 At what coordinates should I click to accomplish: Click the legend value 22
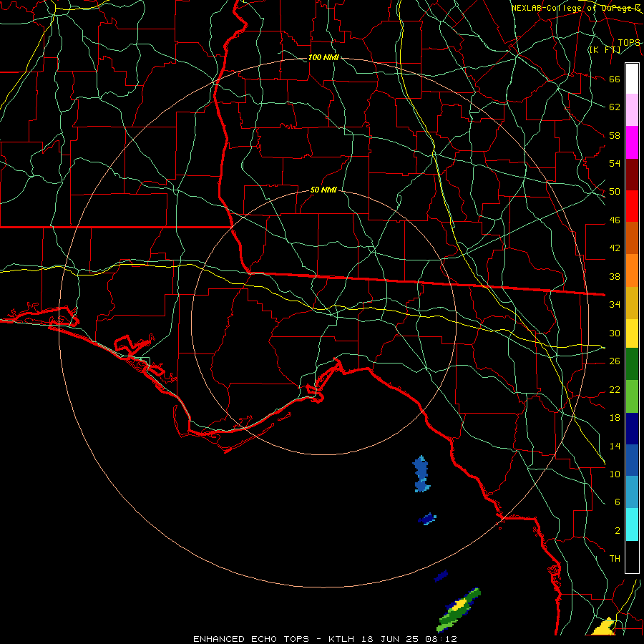tap(615, 389)
